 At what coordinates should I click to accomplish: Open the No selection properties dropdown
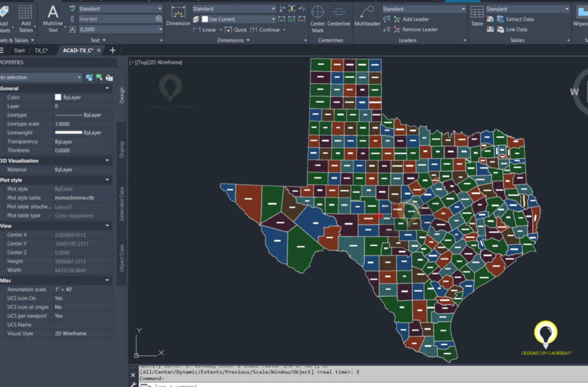point(79,77)
